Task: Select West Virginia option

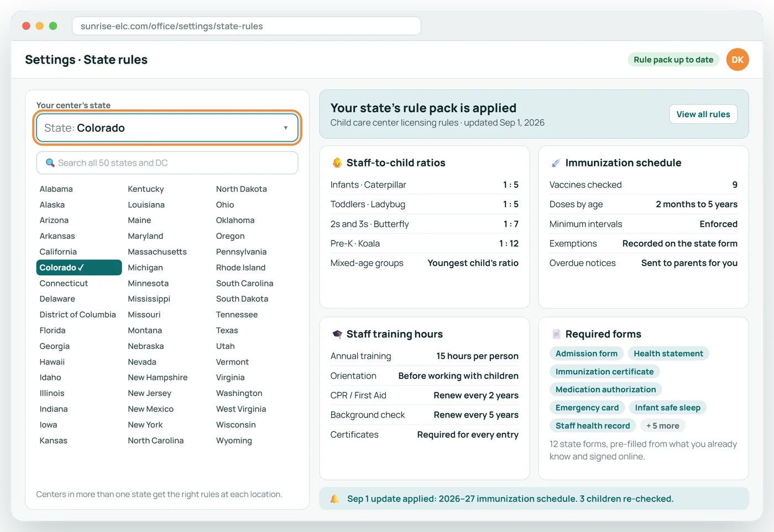Action: (x=241, y=409)
